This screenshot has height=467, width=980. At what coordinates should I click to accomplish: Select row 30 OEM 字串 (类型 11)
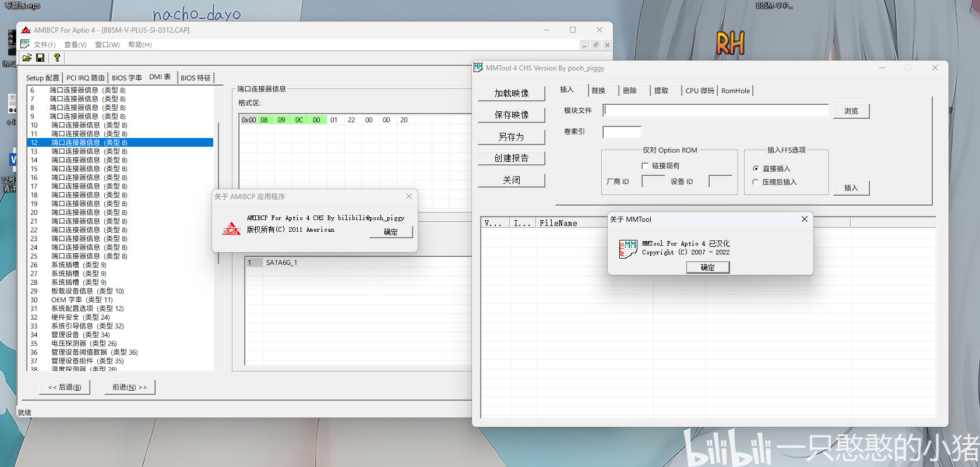coord(120,300)
